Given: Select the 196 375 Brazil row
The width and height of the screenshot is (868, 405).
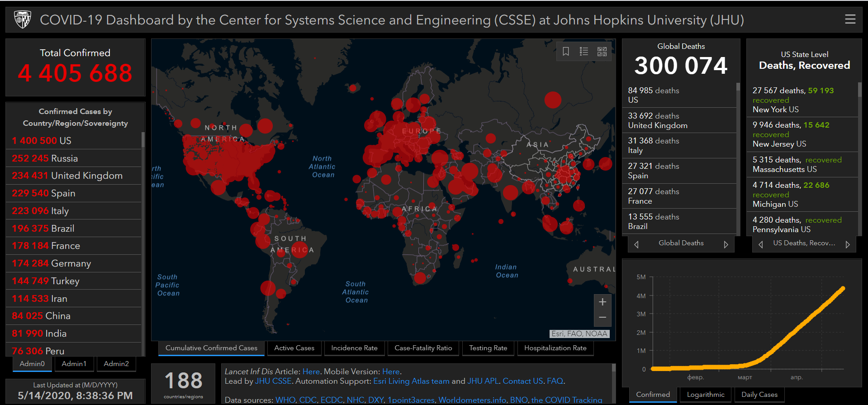Looking at the screenshot, I should (x=74, y=229).
